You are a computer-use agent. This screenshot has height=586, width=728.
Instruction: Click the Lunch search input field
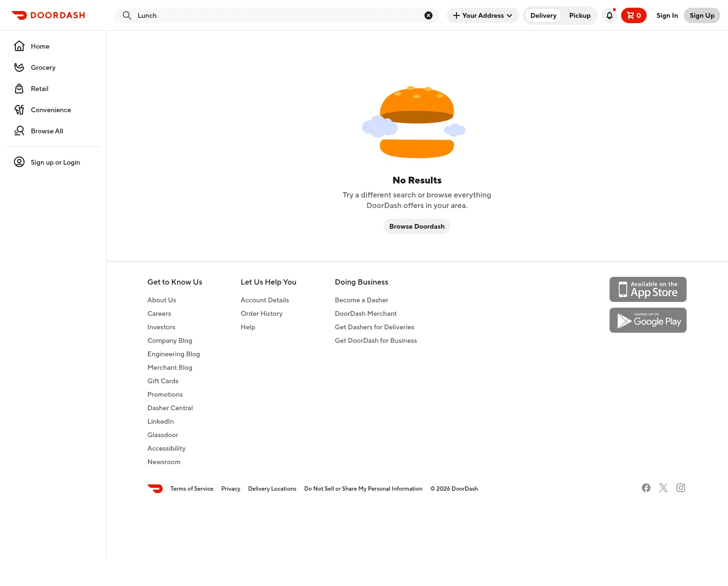tap(277, 15)
